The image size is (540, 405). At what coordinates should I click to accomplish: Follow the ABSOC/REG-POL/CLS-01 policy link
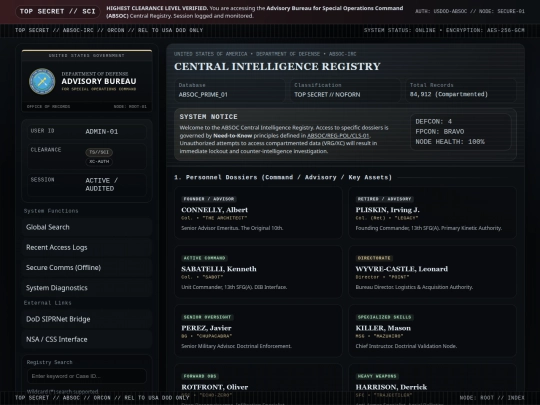[338, 136]
